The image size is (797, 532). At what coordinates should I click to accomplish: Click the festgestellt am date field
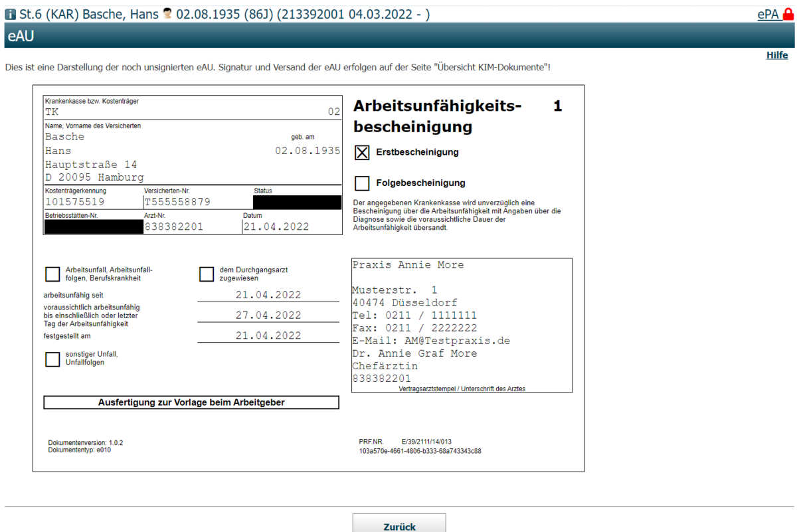268,336
